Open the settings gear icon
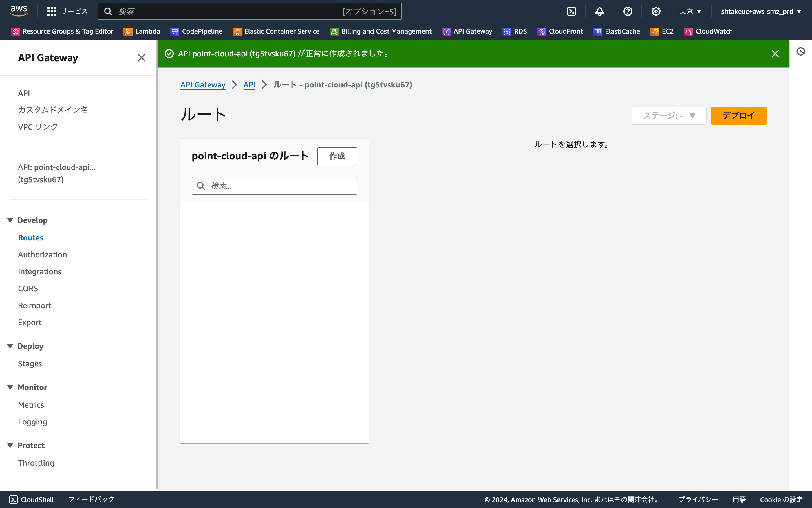This screenshot has width=812, height=508. click(x=656, y=11)
